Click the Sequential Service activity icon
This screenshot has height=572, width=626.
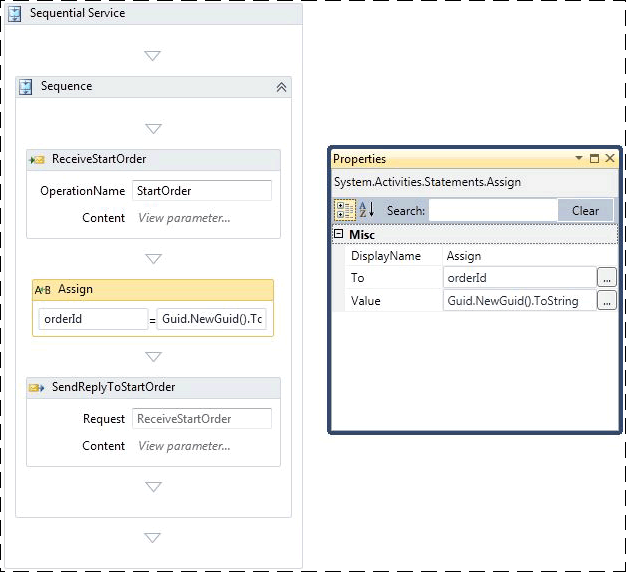tap(15, 14)
